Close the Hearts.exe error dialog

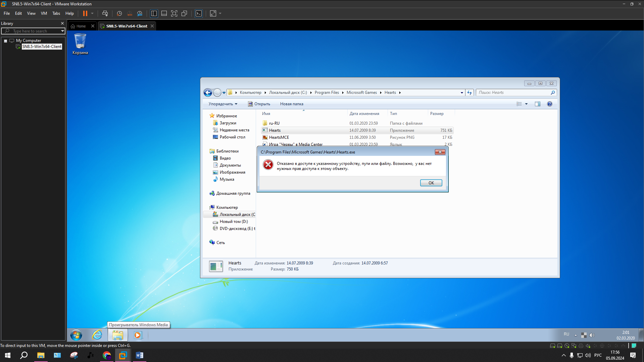pyautogui.click(x=440, y=152)
